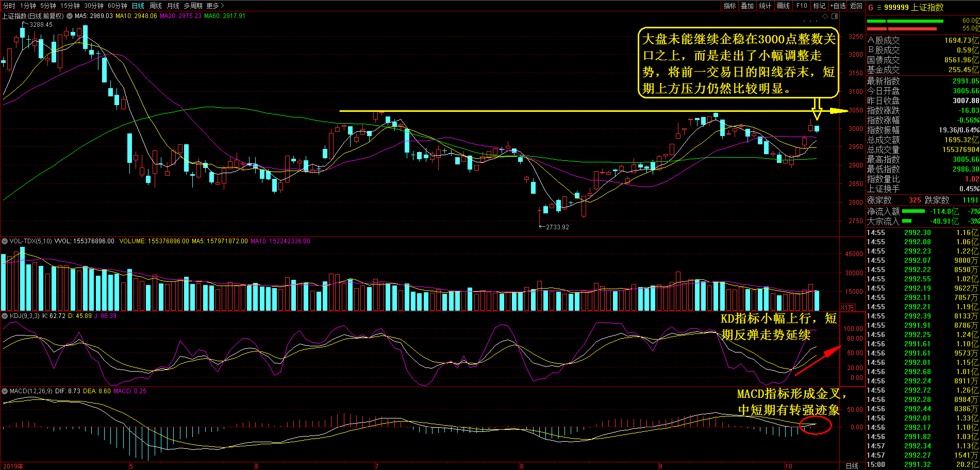980x470 pixels.
Task: Click the VOLUME: 155376896.00 readout
Action: [x=154, y=241]
